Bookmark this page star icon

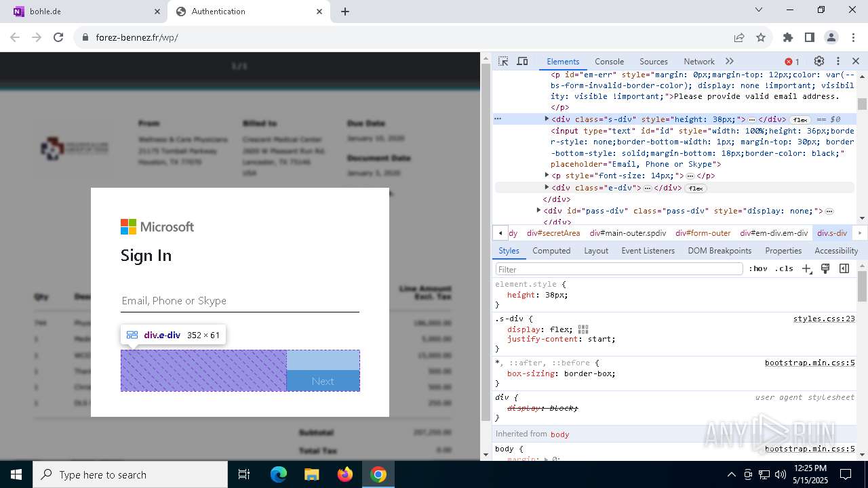[761, 37]
